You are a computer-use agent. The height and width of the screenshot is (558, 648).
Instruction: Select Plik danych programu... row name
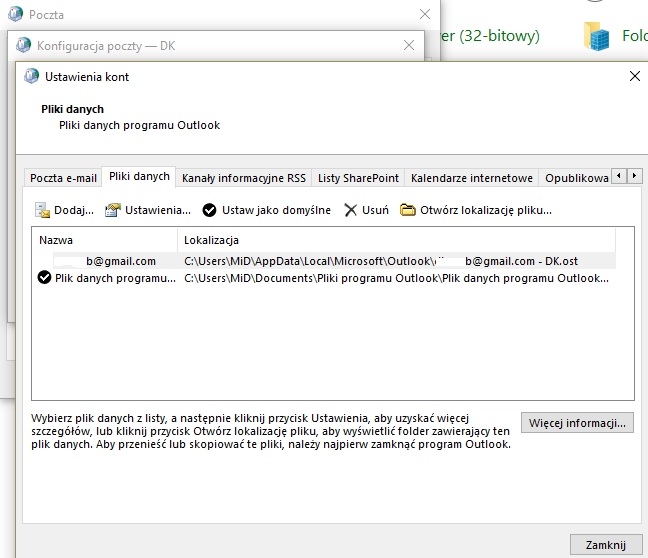pos(115,278)
